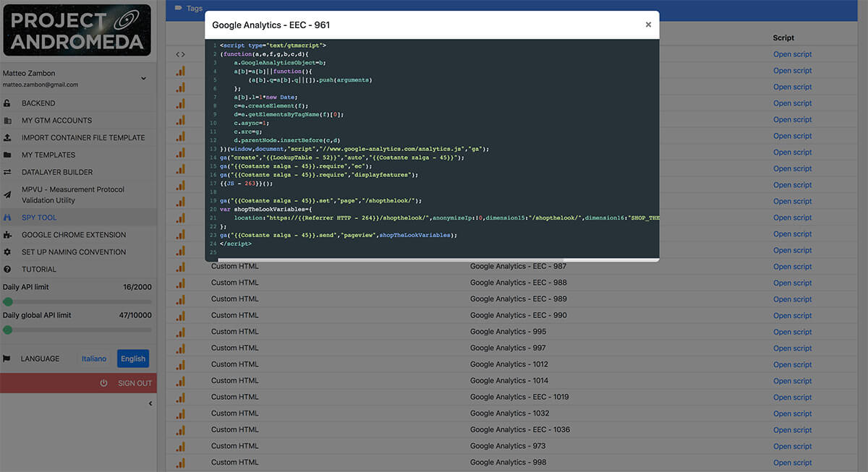Open script for Google Analytics 1012
The width and height of the screenshot is (868, 472).
793,365
